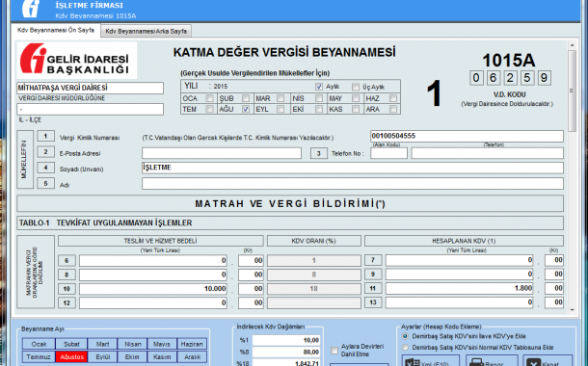This screenshot has height=366, width=588.
Task: Select Eylül in Beyanname Ayı
Action: tap(102, 356)
